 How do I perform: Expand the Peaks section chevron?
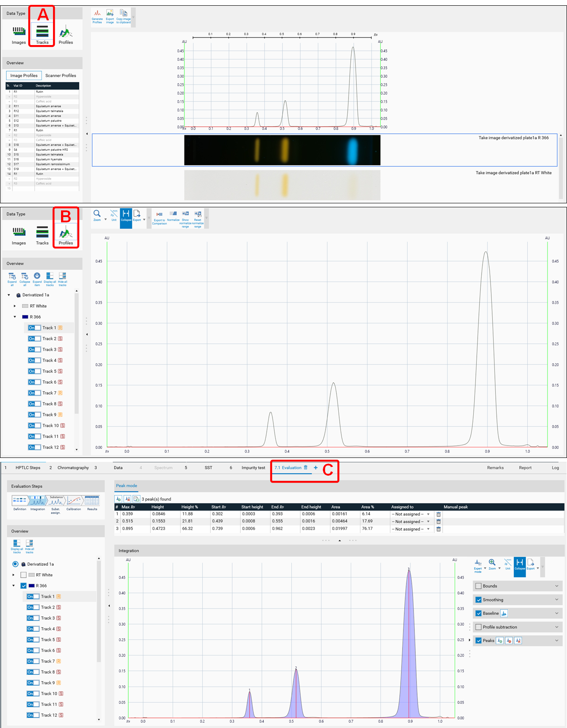557,640
